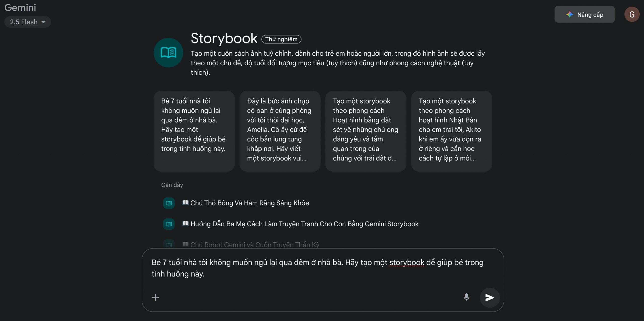Open Chú Robot Gemini và Cuốn Truyện
Image resolution: width=644 pixels, height=321 pixels.
(251, 245)
